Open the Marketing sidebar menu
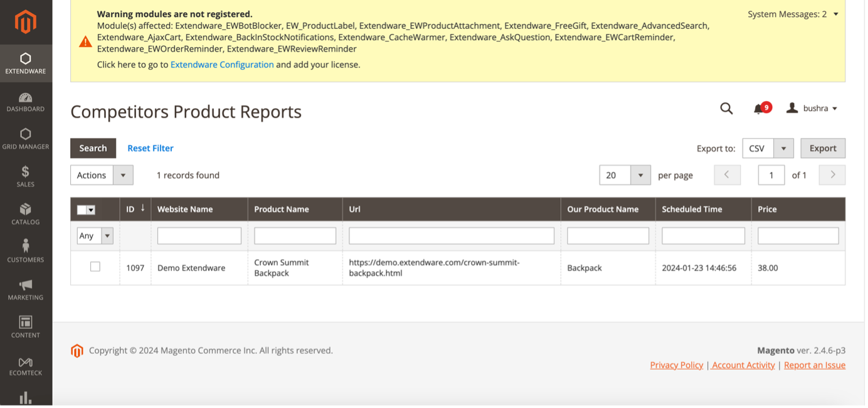 coord(26,290)
